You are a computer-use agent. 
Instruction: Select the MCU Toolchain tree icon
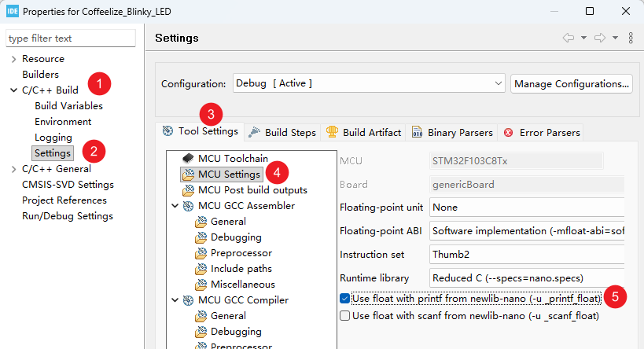189,158
